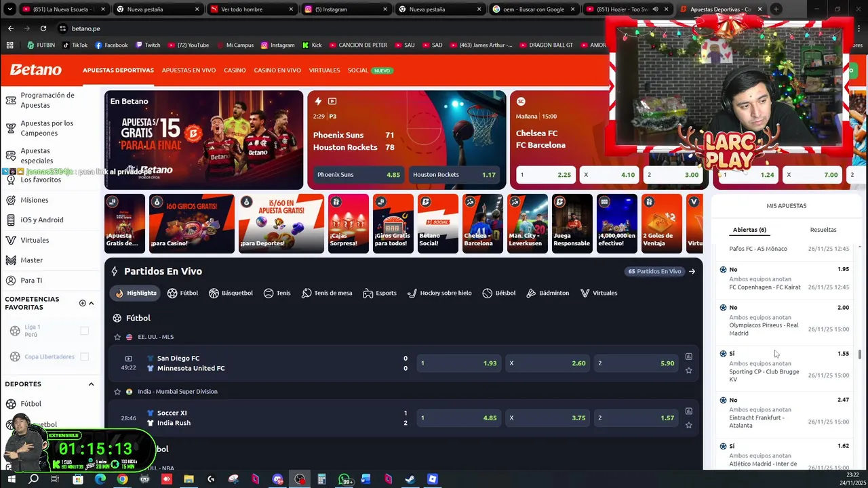Viewport: 868px width, 488px height.
Task: Filter live matches by Bádminton
Action: coord(547,293)
